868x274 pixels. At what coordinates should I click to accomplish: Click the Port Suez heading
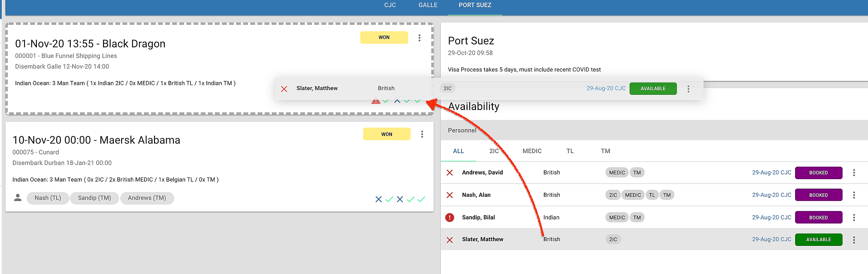(471, 41)
